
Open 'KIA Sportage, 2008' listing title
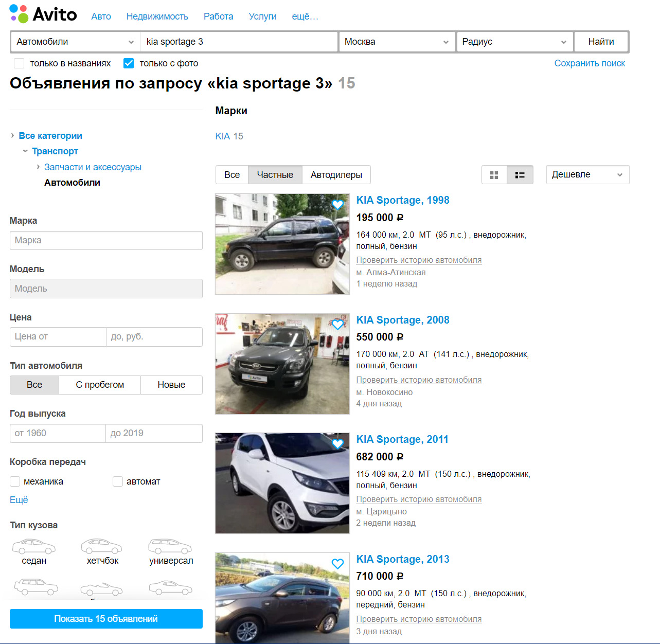tap(403, 320)
